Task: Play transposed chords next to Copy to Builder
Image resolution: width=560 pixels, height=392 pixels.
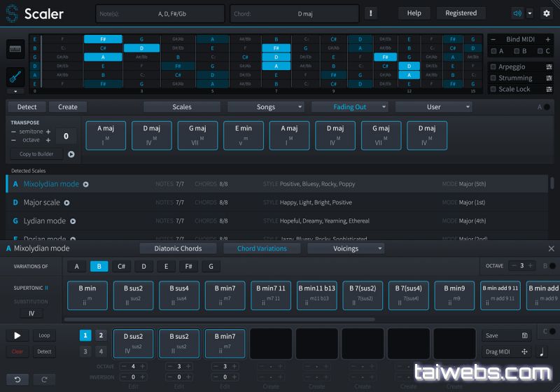Action: pos(71,154)
